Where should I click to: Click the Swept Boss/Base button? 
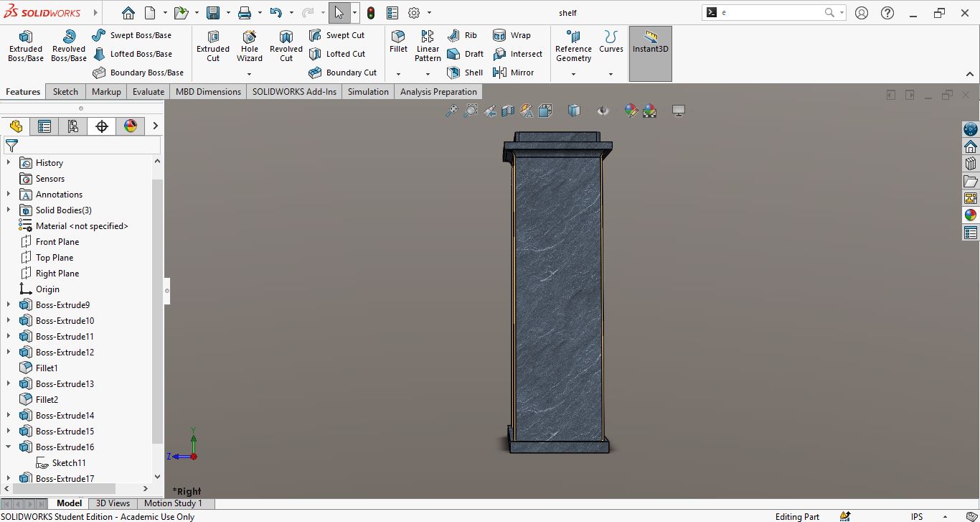click(133, 35)
